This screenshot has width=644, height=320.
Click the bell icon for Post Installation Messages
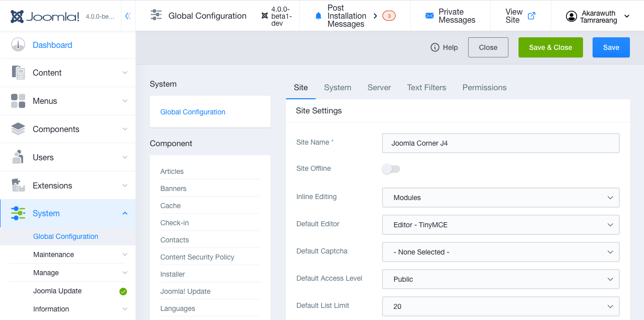pos(318,16)
